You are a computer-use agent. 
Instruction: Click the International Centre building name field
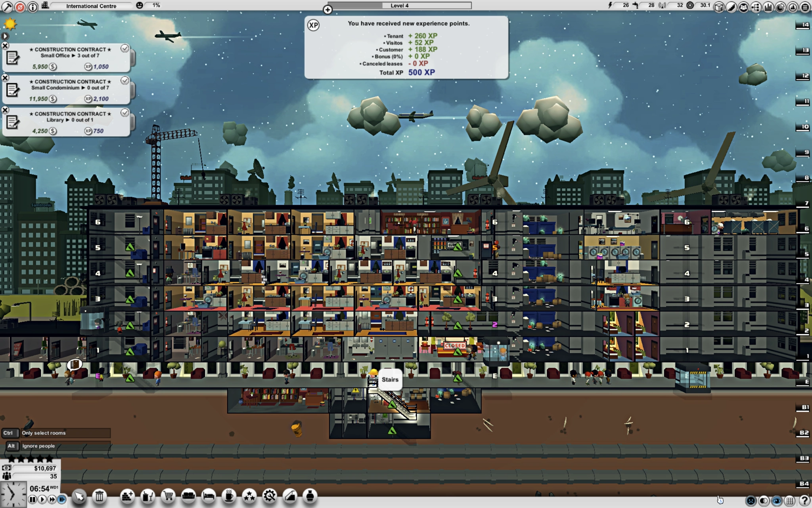click(91, 6)
